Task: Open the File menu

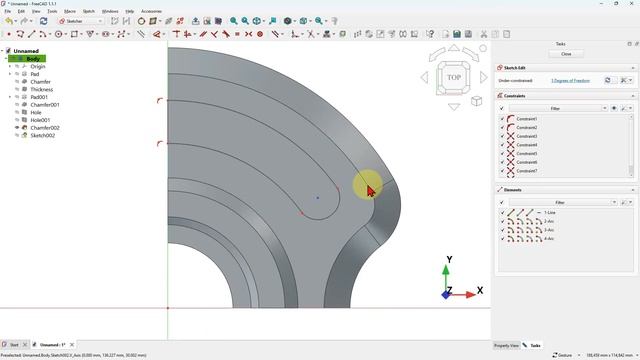Action: click(7, 11)
